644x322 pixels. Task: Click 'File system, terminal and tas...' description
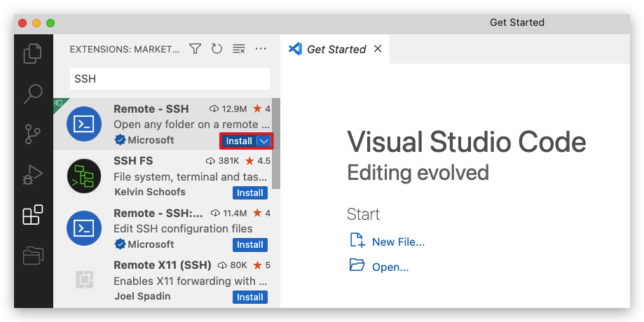(x=191, y=176)
